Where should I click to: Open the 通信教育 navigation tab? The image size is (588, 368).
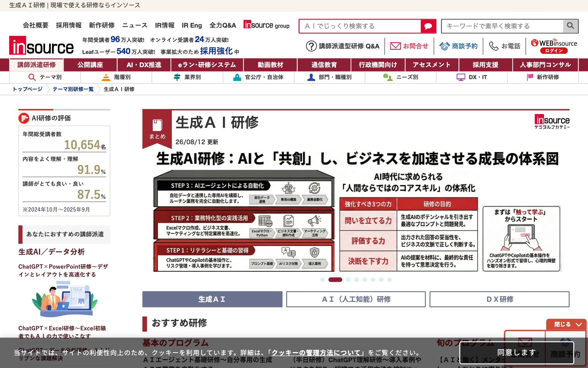[324, 65]
